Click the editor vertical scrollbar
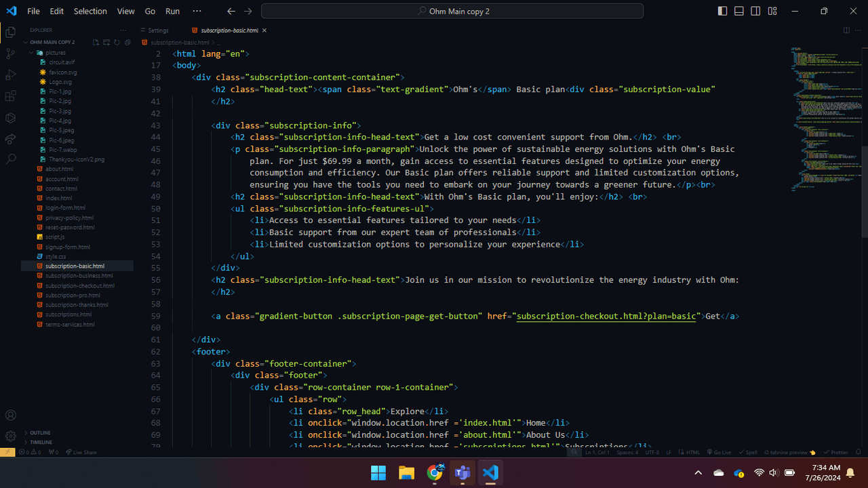This screenshot has height=488, width=868. (x=864, y=191)
